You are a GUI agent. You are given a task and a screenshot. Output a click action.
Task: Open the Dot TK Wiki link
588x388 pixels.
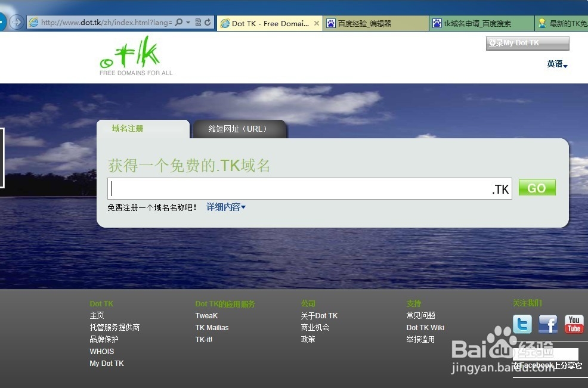[425, 328]
